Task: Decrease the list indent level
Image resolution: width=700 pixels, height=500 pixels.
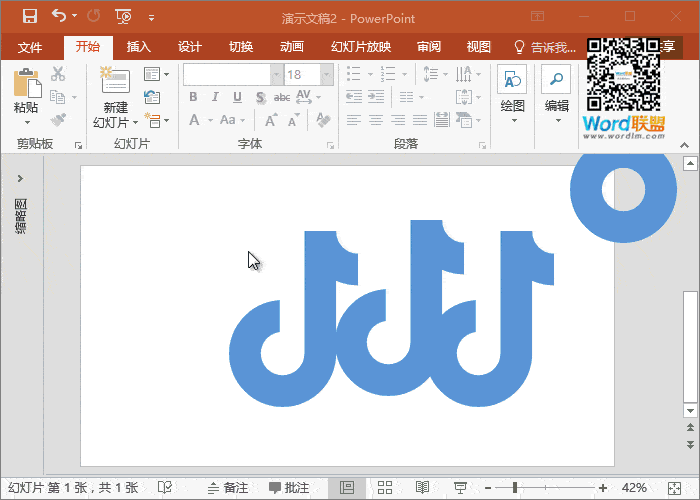Action: point(354,96)
